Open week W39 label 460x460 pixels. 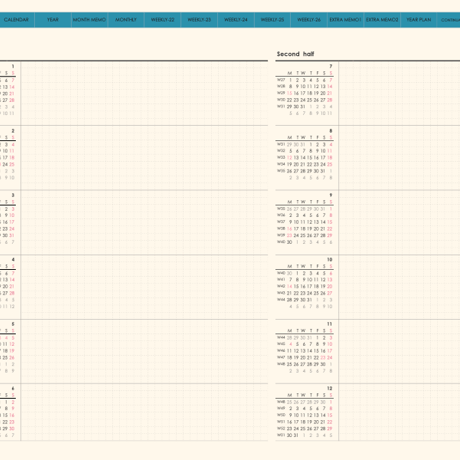[x=281, y=235]
